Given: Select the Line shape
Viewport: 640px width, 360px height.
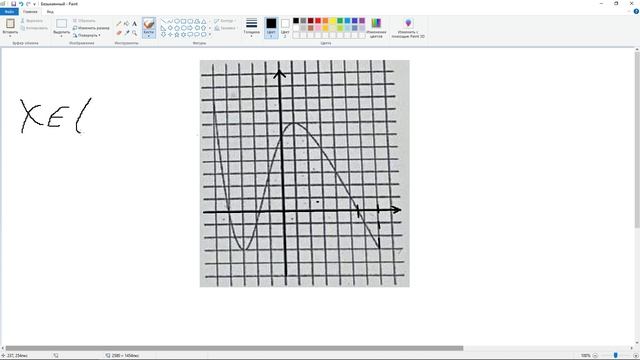Looking at the screenshot, I should point(163,21).
